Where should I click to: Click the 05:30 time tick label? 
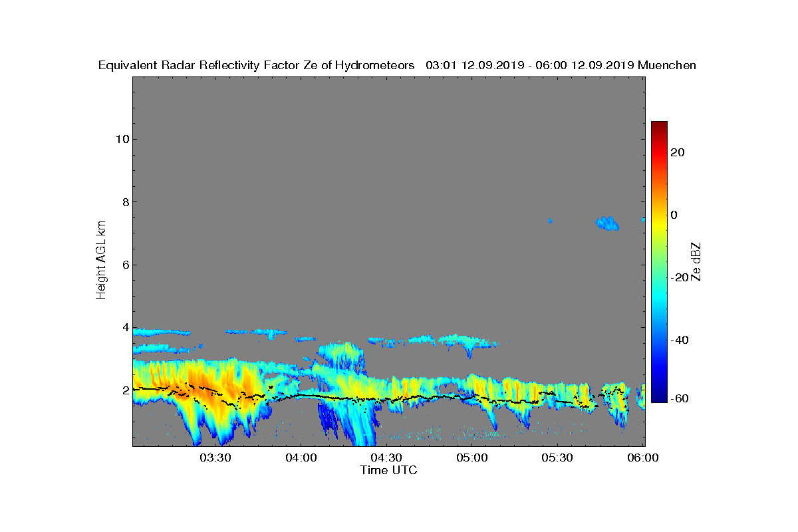[x=557, y=458]
